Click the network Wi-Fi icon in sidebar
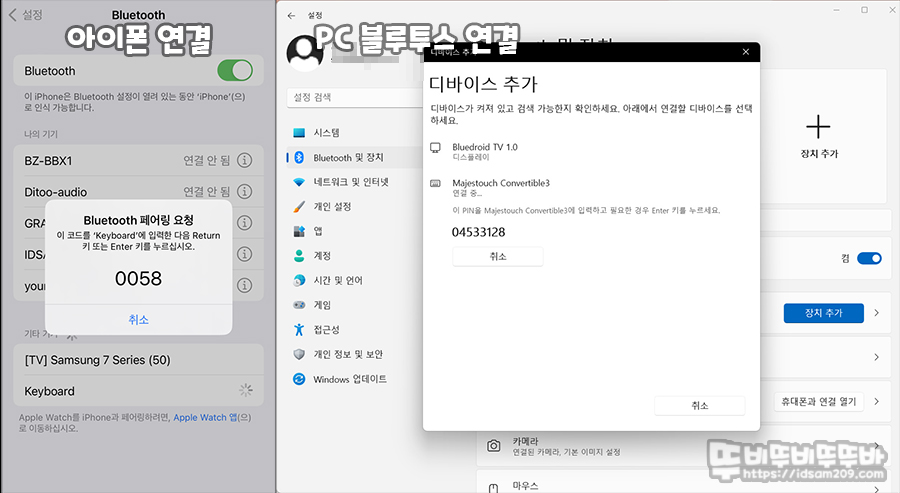This screenshot has width=900, height=493. [299, 183]
